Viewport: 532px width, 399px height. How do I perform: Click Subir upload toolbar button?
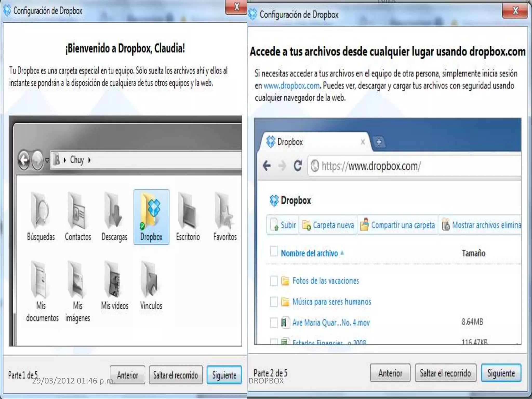point(283,225)
